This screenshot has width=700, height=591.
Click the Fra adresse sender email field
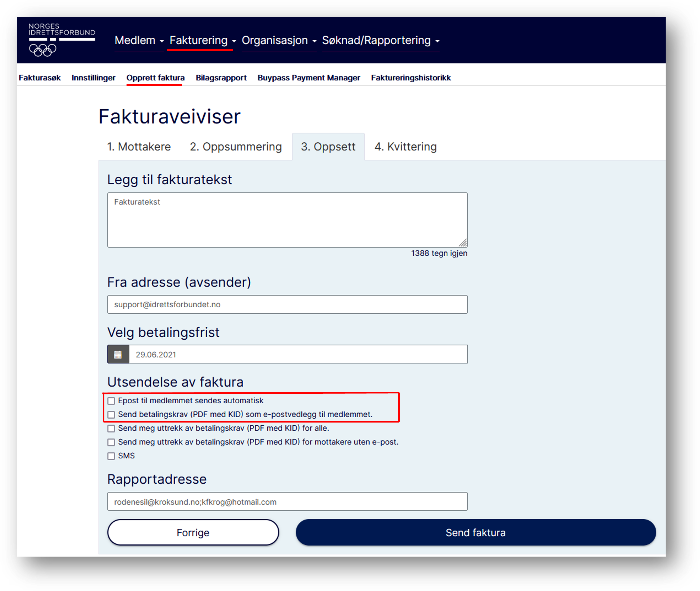pos(287,304)
